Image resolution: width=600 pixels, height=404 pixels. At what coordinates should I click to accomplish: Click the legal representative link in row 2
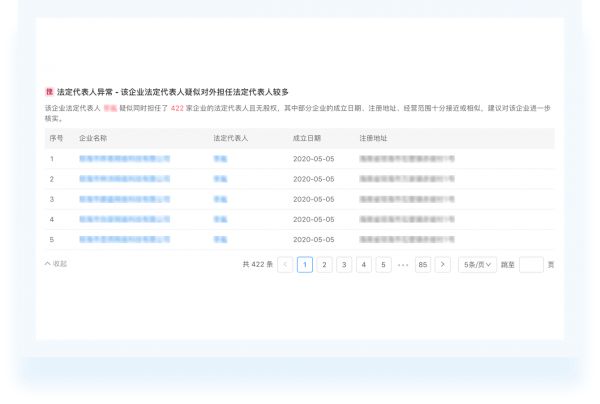click(220, 179)
